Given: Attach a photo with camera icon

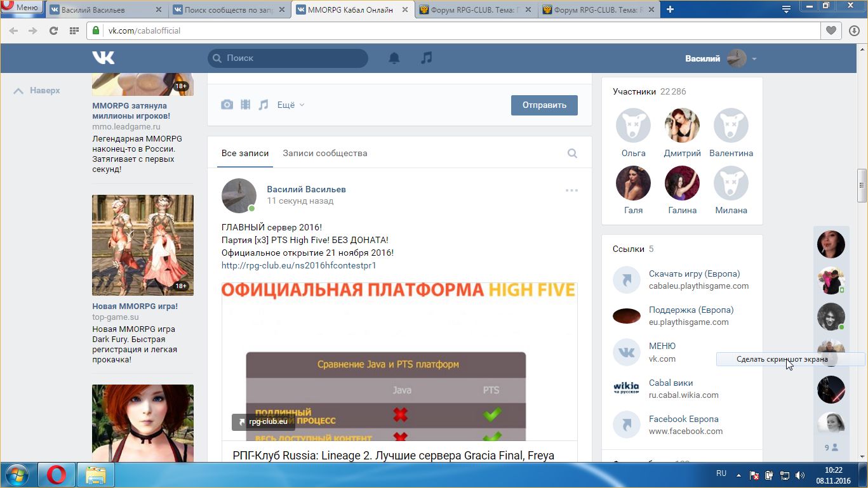Looking at the screenshot, I should coord(227,105).
